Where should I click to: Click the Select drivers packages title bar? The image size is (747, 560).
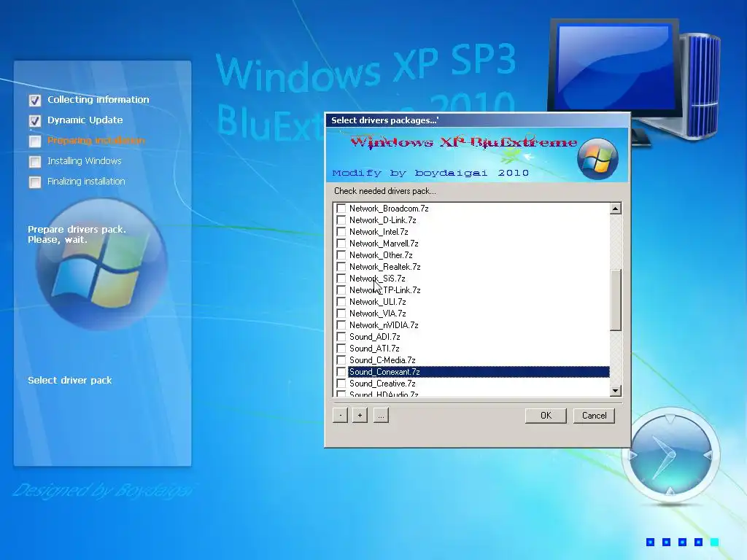coord(477,120)
